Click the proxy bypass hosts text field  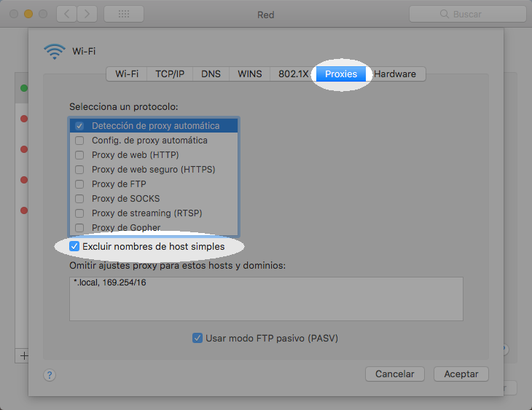tap(266, 299)
